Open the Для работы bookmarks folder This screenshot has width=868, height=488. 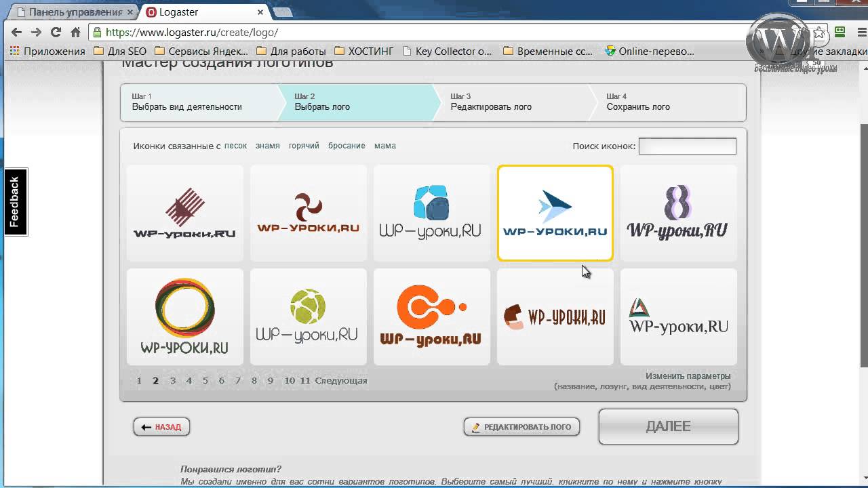292,51
